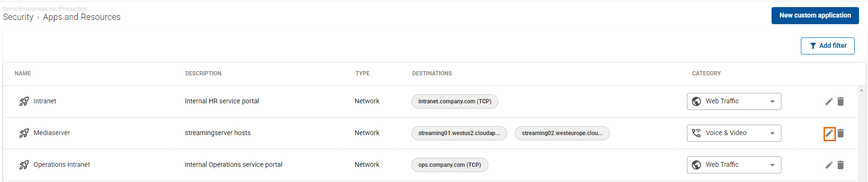Image resolution: width=868 pixels, height=182 pixels.
Task: Click New custom application button
Action: 815,16
